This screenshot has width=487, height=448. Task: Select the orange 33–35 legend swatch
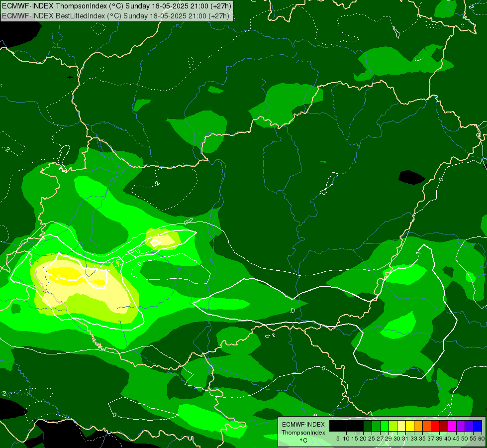[x=418, y=426]
